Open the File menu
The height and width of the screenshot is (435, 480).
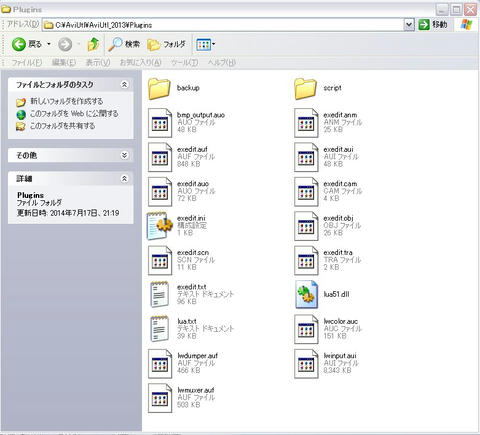pyautogui.click(x=26, y=62)
